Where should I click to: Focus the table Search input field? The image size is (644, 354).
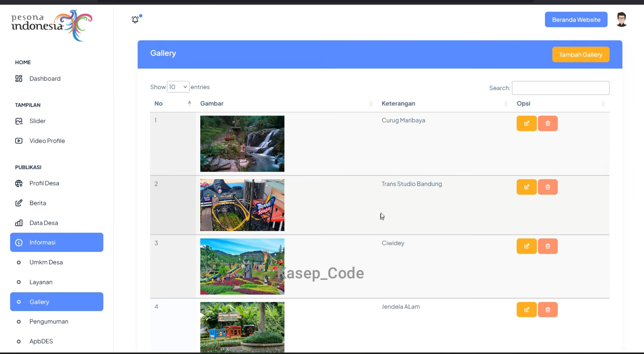pyautogui.click(x=561, y=88)
